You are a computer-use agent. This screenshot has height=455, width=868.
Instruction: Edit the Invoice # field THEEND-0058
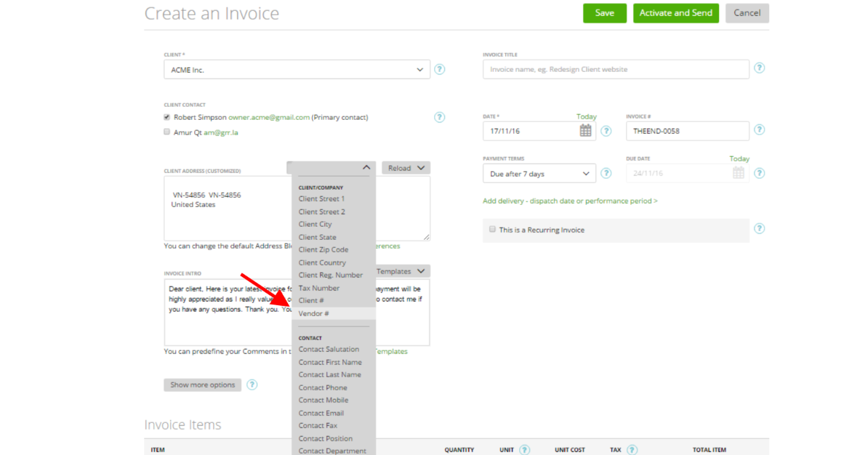coord(688,131)
